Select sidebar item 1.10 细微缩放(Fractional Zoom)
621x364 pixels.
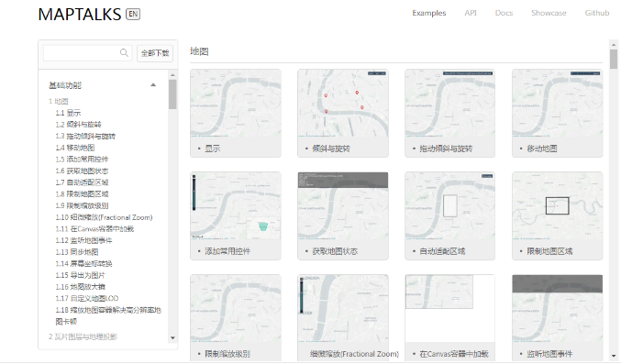105,217
